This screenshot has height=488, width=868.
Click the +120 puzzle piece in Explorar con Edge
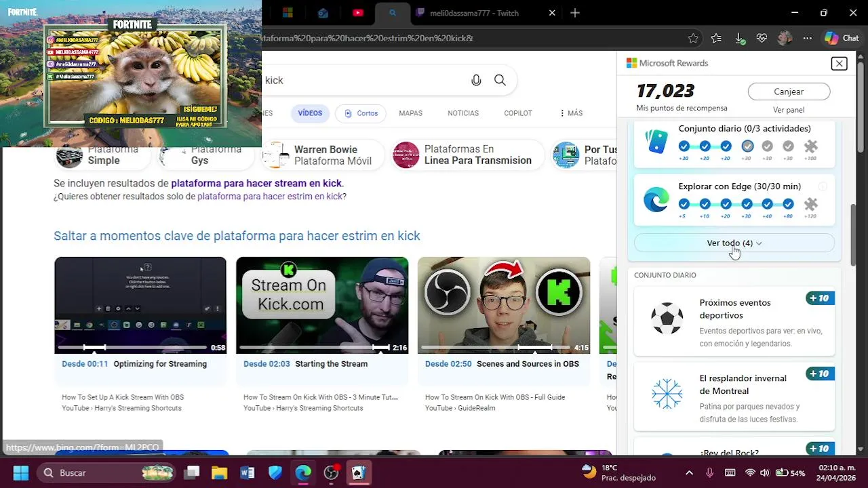point(810,204)
